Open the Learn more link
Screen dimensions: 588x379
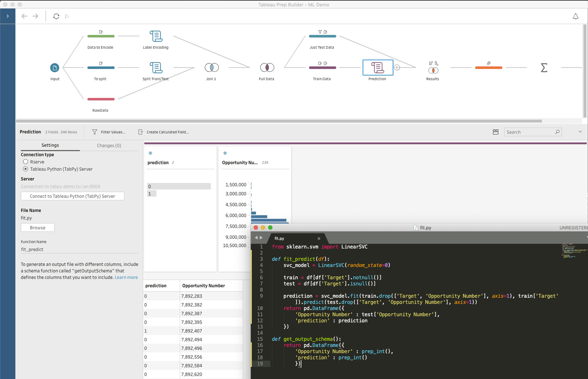(126, 277)
